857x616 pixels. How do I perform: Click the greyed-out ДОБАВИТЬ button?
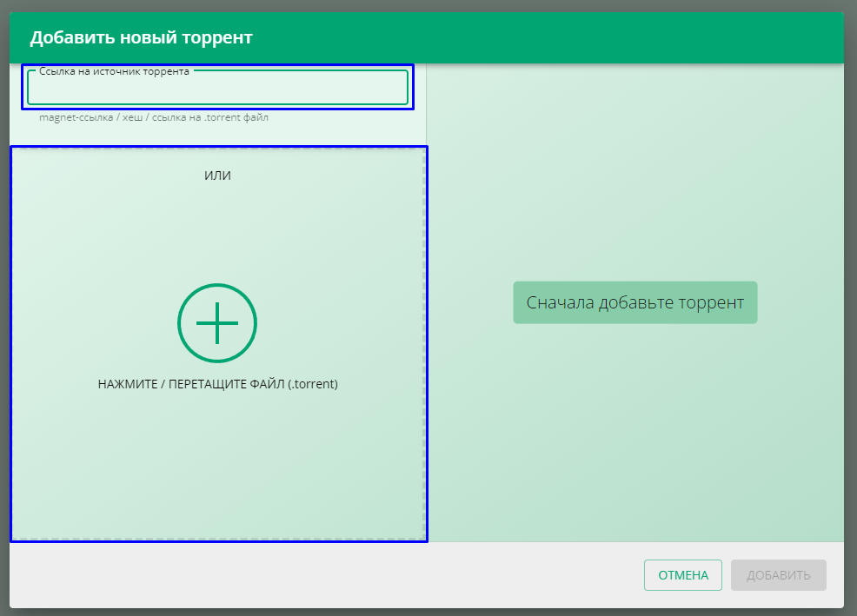pos(778,575)
